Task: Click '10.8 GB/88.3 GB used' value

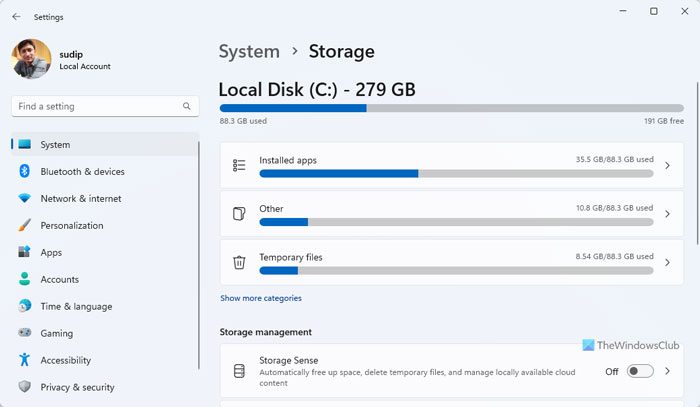Action: click(614, 208)
